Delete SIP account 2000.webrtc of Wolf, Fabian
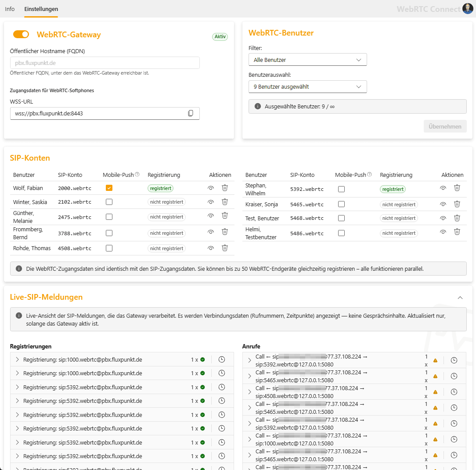 click(225, 188)
